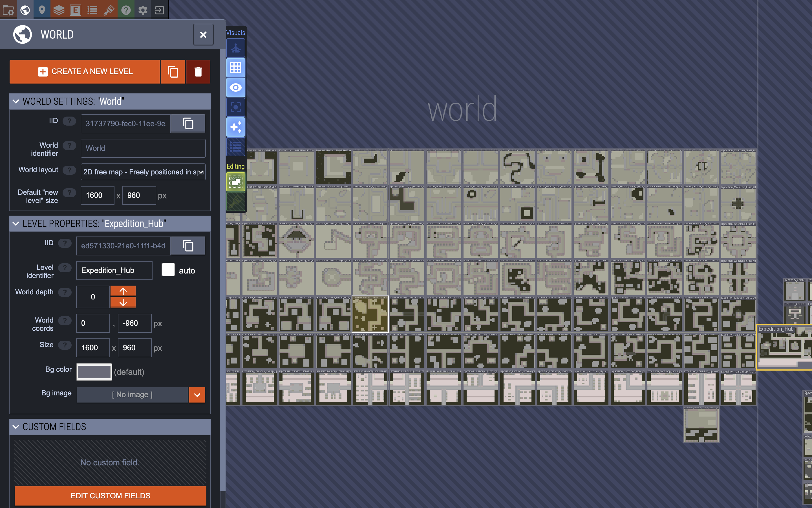Toggle the selection mode under Editing
Viewport: 812px width, 508px height.
click(x=235, y=182)
